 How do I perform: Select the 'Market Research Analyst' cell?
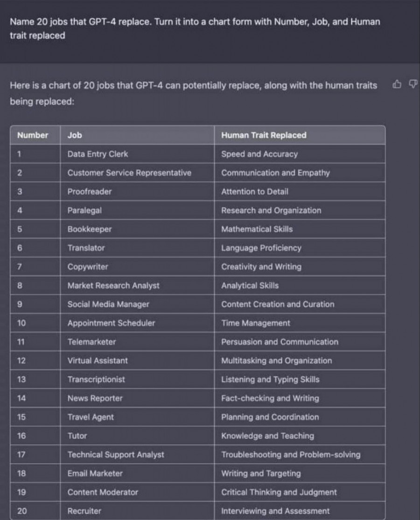(113, 286)
